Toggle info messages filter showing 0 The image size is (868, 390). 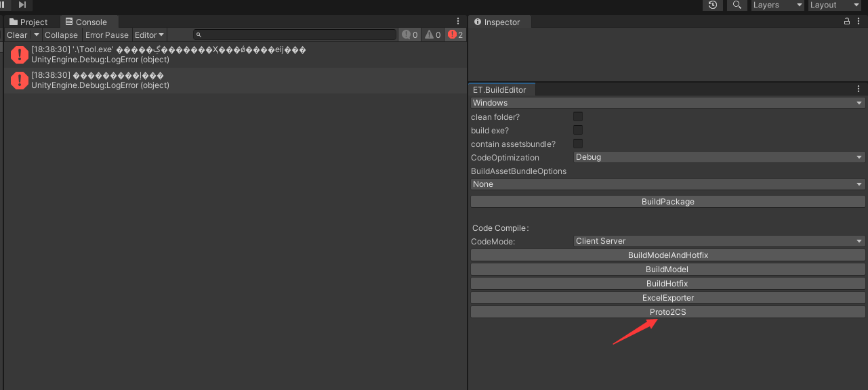pyautogui.click(x=410, y=35)
